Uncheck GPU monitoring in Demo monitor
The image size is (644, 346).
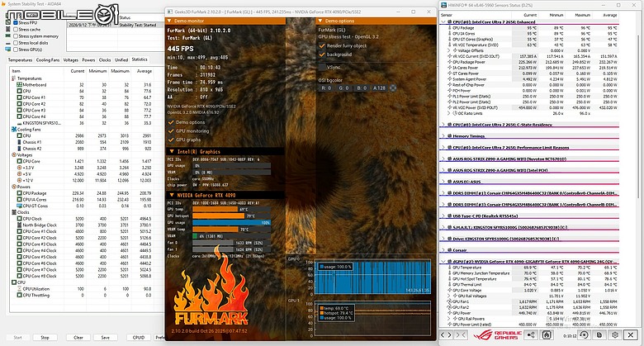171,130
